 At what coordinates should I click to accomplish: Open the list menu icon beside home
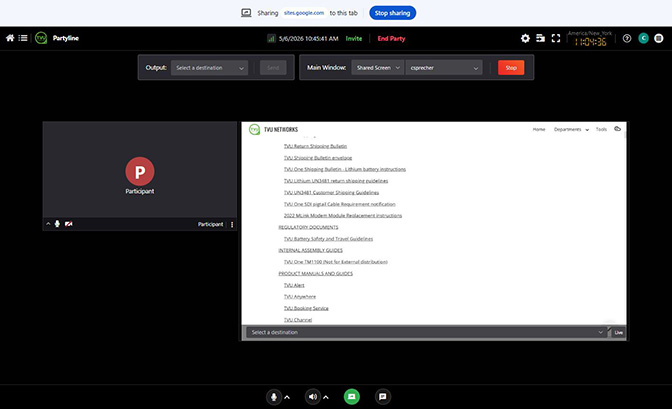pyautogui.click(x=23, y=38)
